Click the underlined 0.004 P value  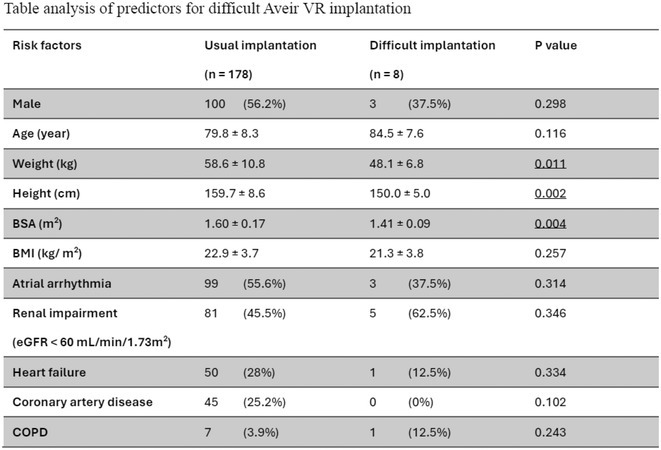(x=550, y=224)
